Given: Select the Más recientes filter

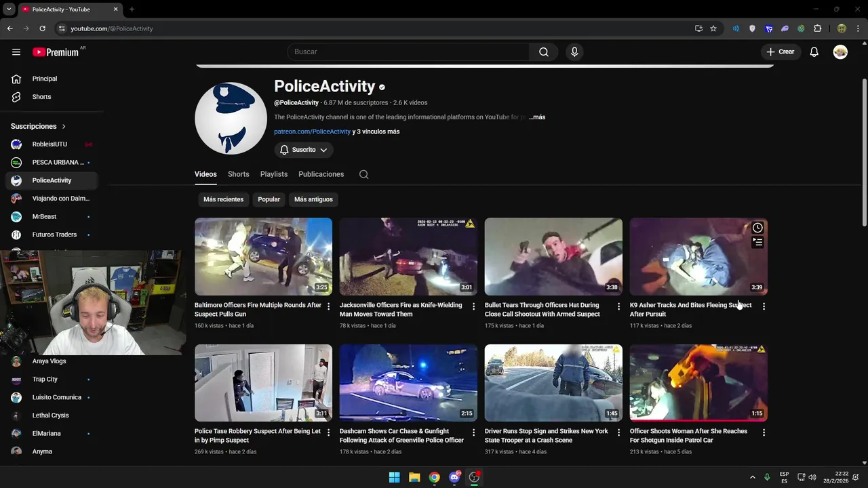Looking at the screenshot, I should (x=223, y=199).
